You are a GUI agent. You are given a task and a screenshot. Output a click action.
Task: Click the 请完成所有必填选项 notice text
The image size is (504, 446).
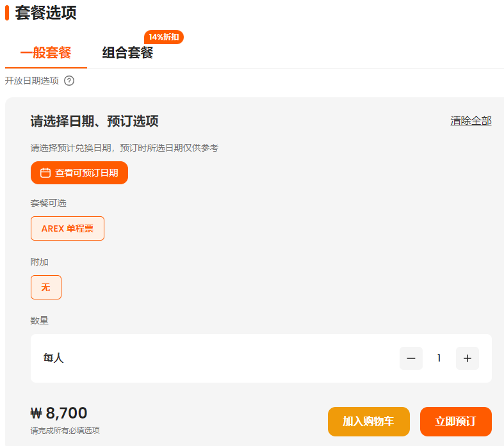65,431
